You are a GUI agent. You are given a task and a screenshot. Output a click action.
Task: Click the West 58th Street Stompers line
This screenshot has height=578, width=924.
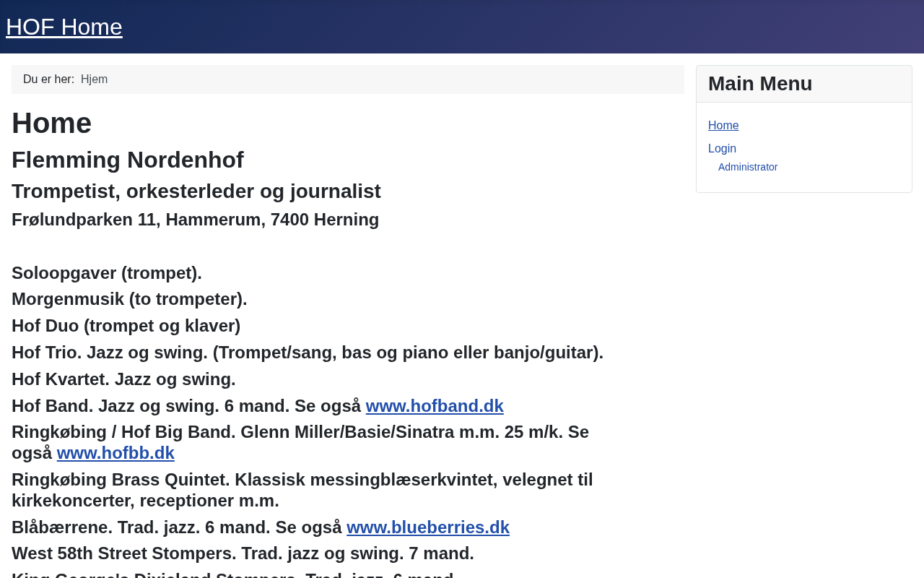tap(243, 553)
